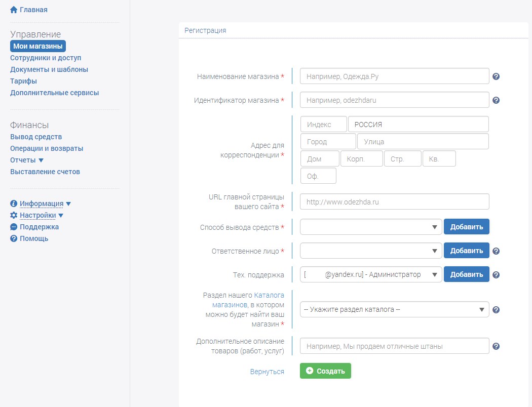Screen dimensions: 532x407
Task: Click the Наименование магазина input field
Action: point(394,76)
